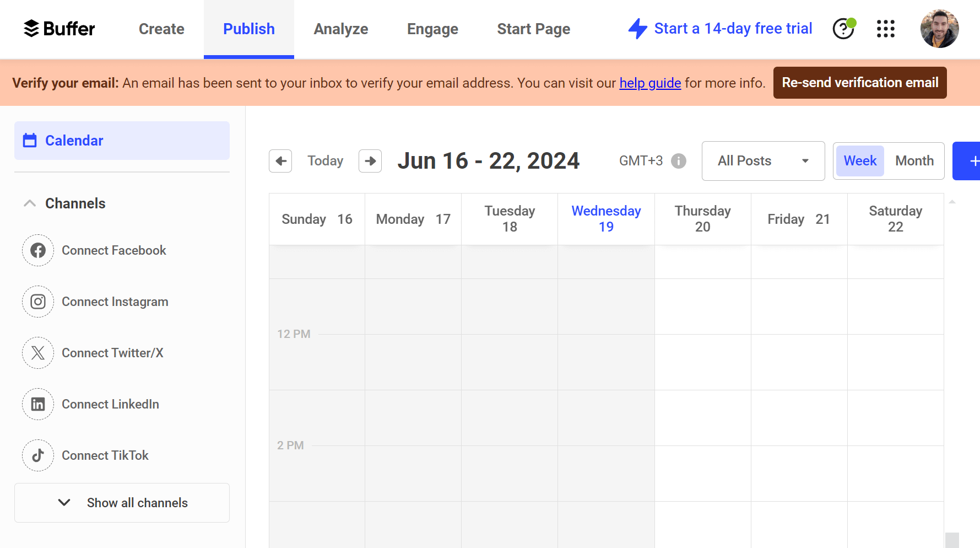Select Monday 17 column header
980x548 pixels.
point(413,219)
